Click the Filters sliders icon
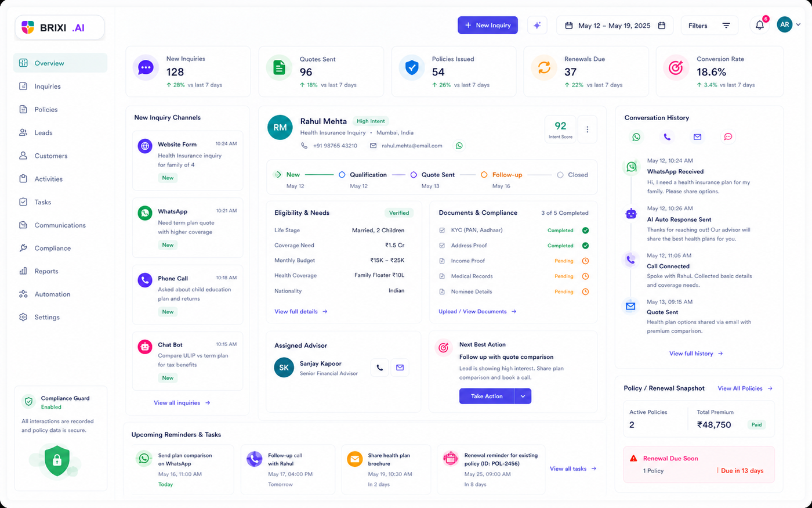Viewport: 812px width, 508px height. pos(726,26)
